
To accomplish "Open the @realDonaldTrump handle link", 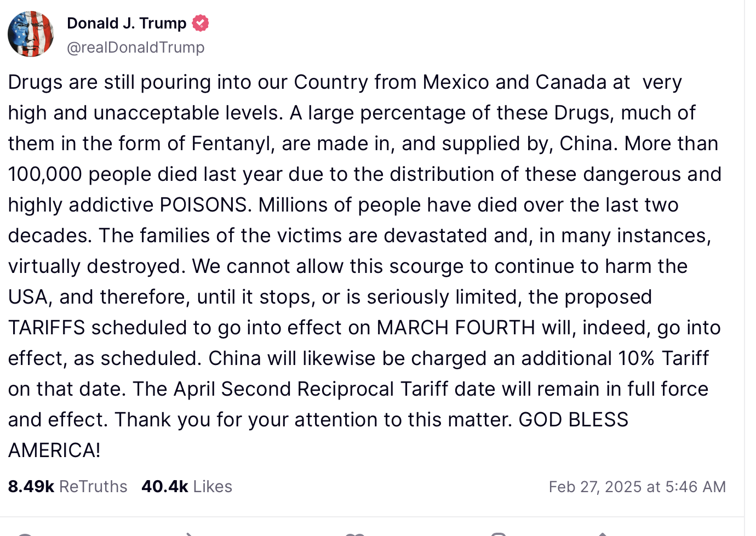I will click(x=136, y=48).
